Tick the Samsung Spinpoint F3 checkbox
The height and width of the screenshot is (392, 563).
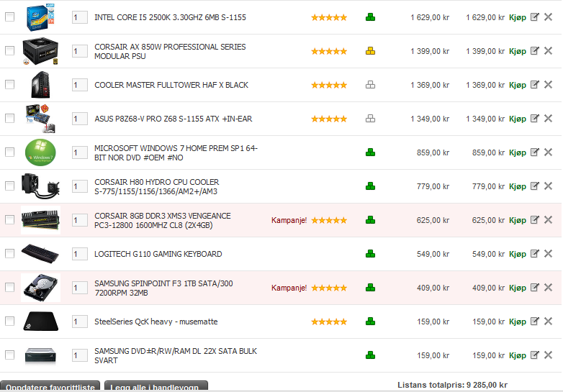[9, 287]
